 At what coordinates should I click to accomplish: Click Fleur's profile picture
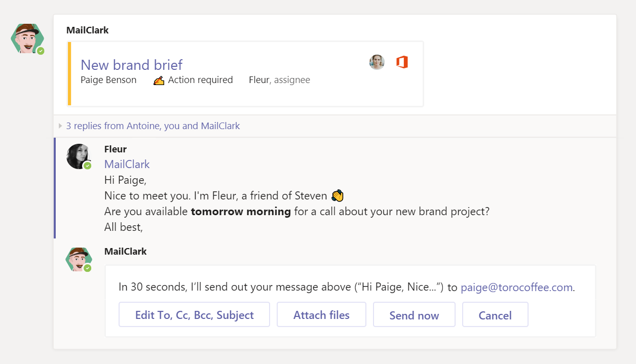tap(79, 156)
